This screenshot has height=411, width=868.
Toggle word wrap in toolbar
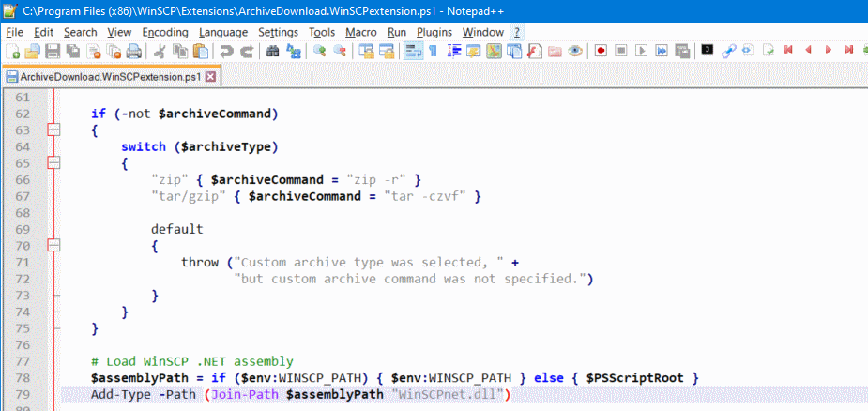pyautogui.click(x=412, y=51)
